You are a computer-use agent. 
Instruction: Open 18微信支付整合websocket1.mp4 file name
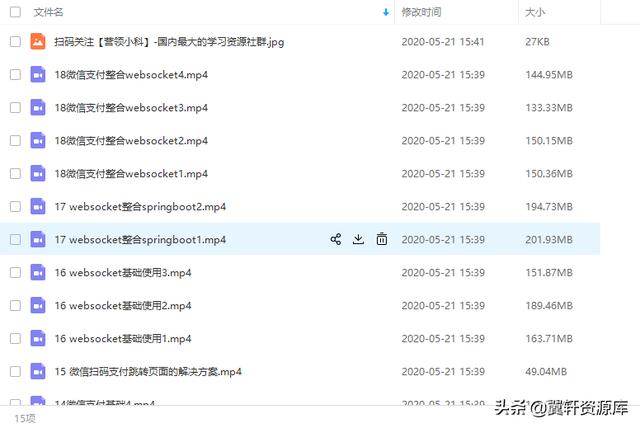point(131,174)
